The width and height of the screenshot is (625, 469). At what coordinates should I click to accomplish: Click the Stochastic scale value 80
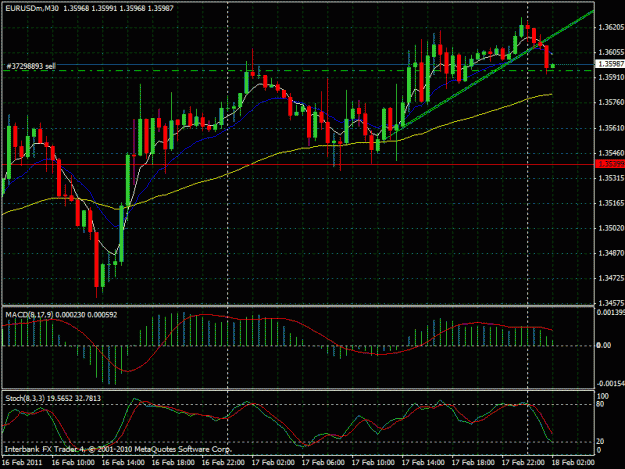600,404
